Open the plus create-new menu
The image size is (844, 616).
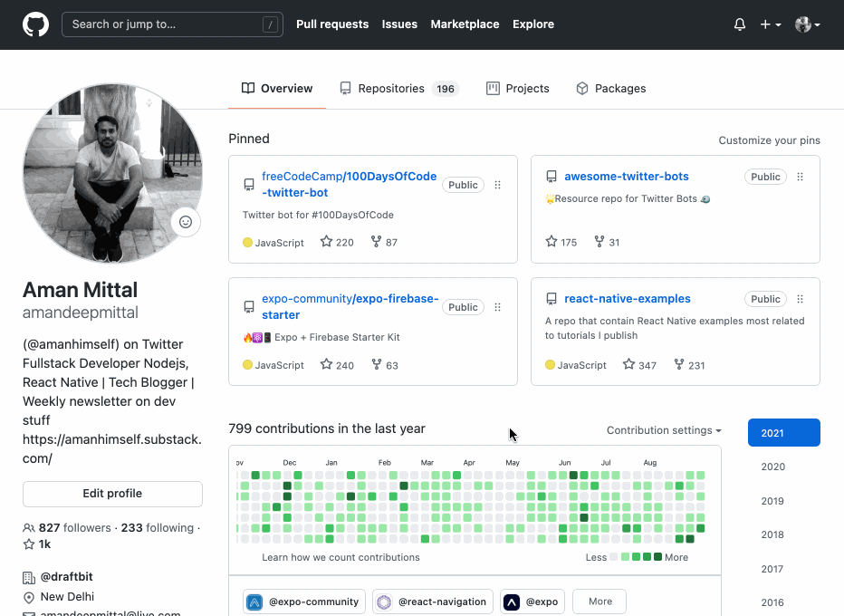click(771, 24)
